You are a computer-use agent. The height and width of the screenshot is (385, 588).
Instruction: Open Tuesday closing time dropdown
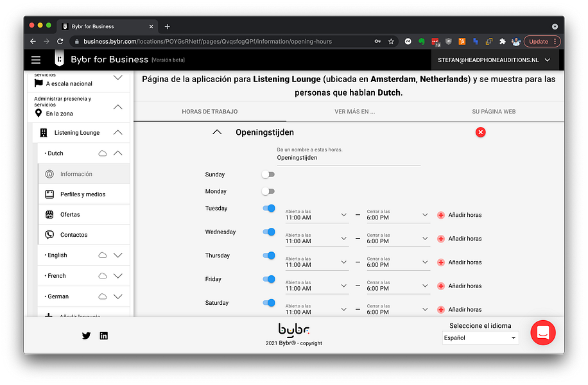click(x=398, y=215)
